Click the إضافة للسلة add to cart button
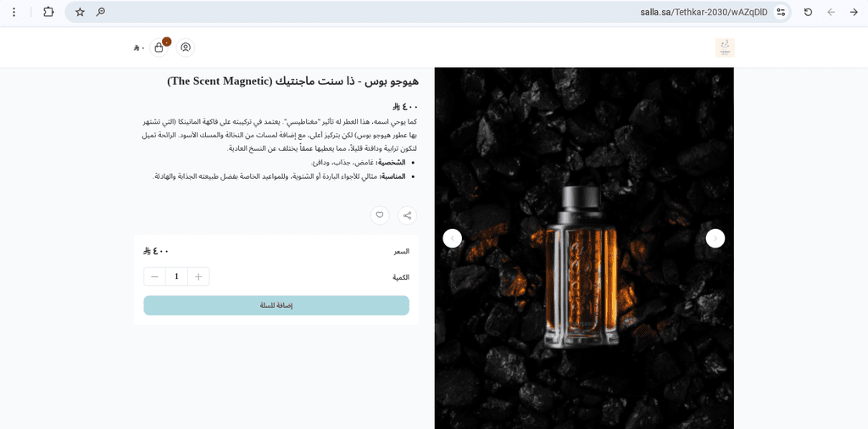This screenshot has width=868, height=429. click(x=276, y=305)
